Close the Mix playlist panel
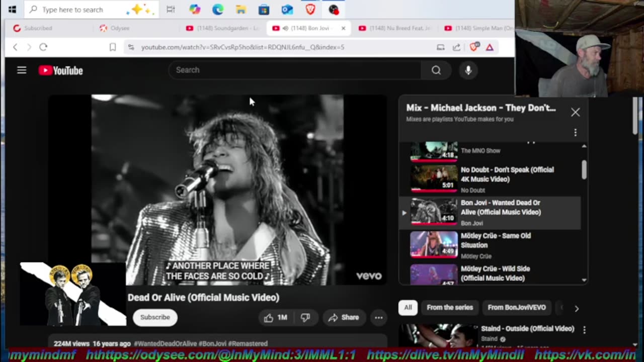644x362 pixels. click(x=576, y=112)
